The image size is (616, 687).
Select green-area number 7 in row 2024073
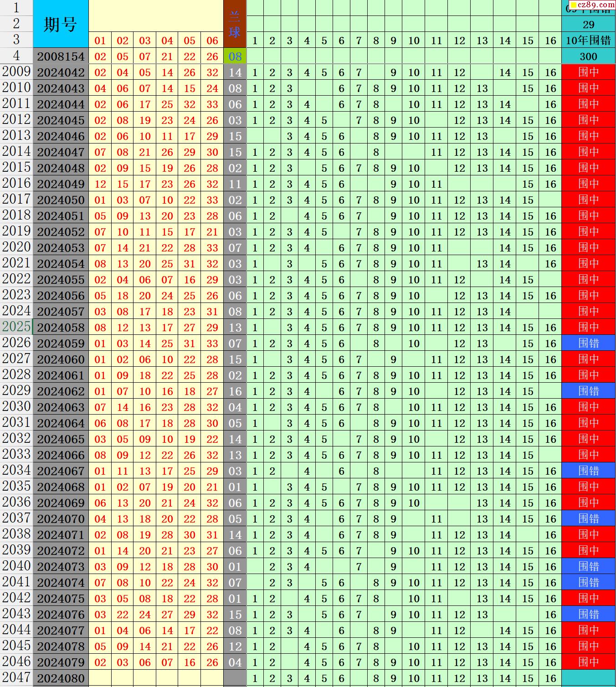[x=359, y=567]
